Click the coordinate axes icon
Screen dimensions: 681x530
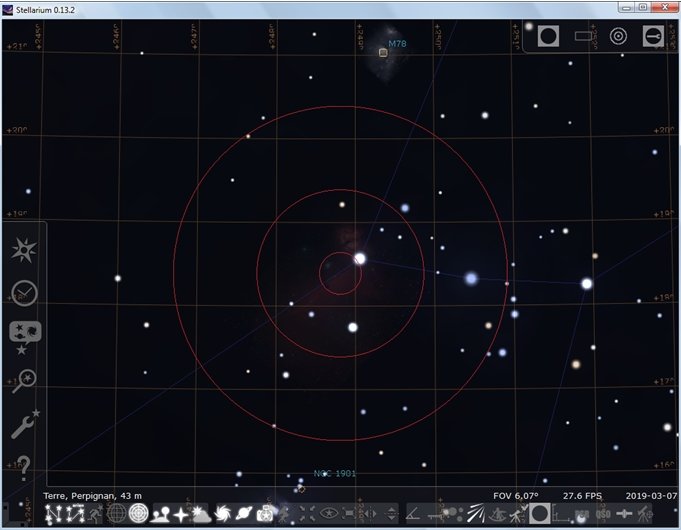(561, 514)
